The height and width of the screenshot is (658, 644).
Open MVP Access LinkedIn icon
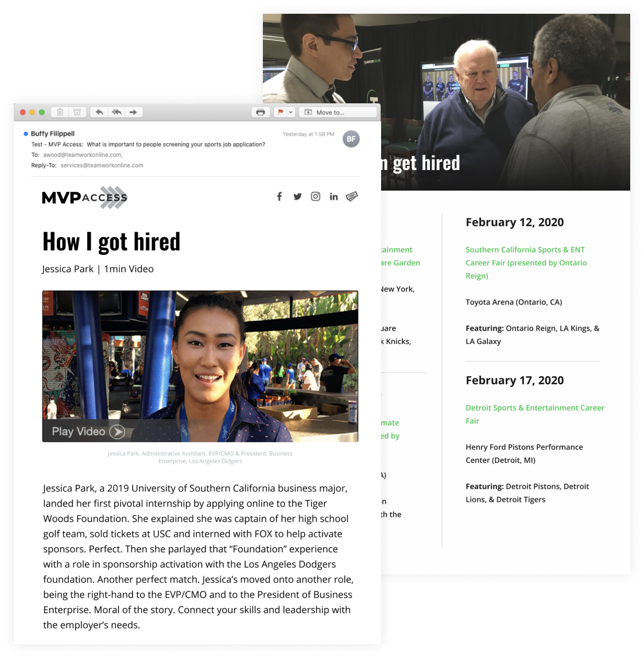point(333,196)
